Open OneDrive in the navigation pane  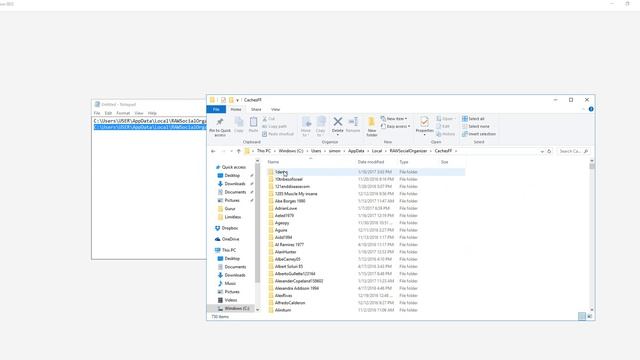tap(227, 239)
